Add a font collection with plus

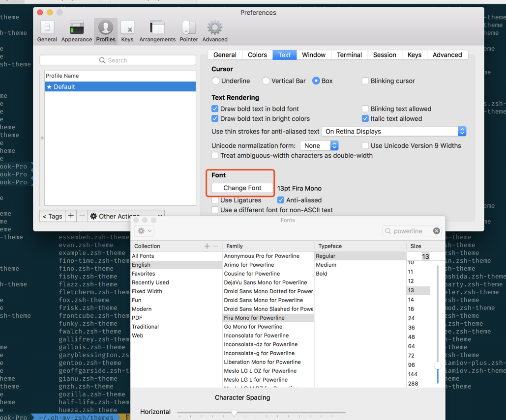point(207,246)
